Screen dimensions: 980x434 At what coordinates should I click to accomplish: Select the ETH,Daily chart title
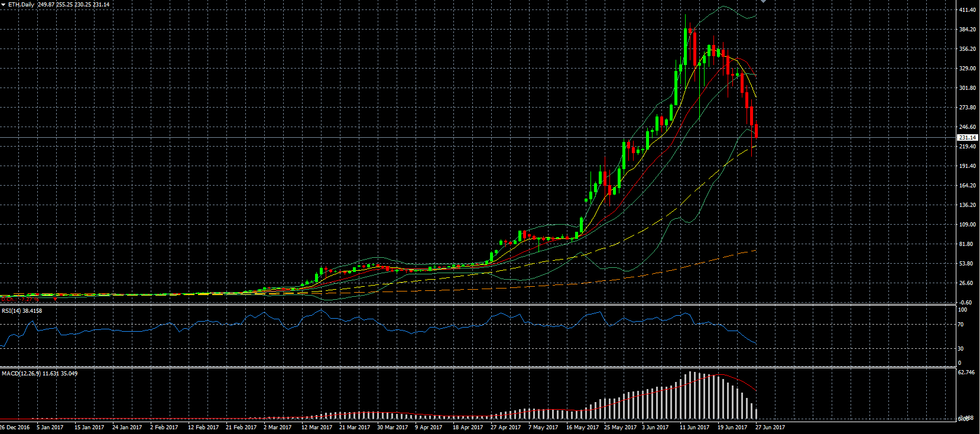(21, 5)
